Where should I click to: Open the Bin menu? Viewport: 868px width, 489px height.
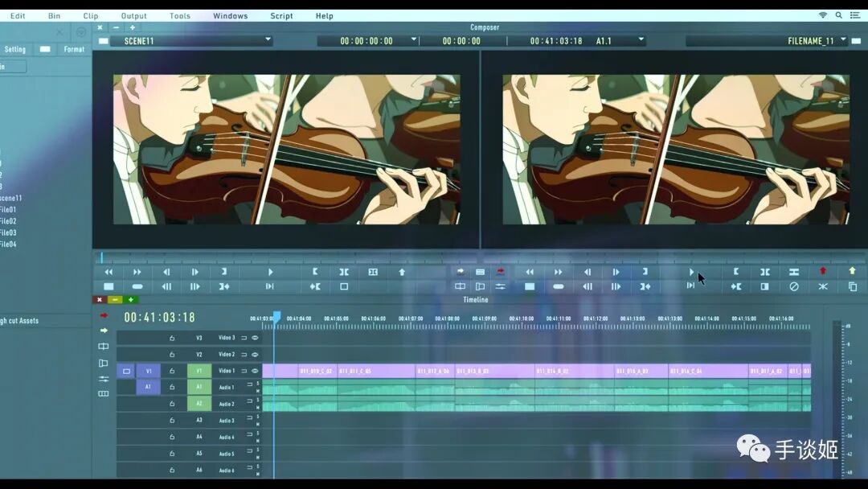click(x=55, y=15)
